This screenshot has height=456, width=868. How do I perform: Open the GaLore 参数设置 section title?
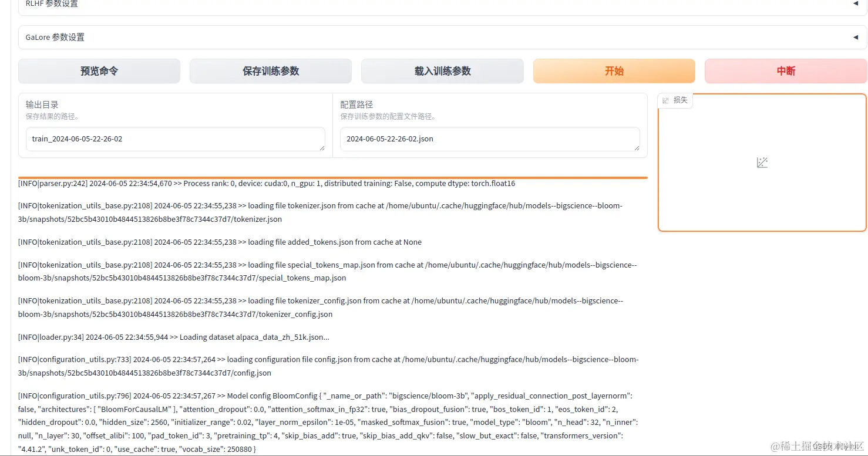(55, 37)
